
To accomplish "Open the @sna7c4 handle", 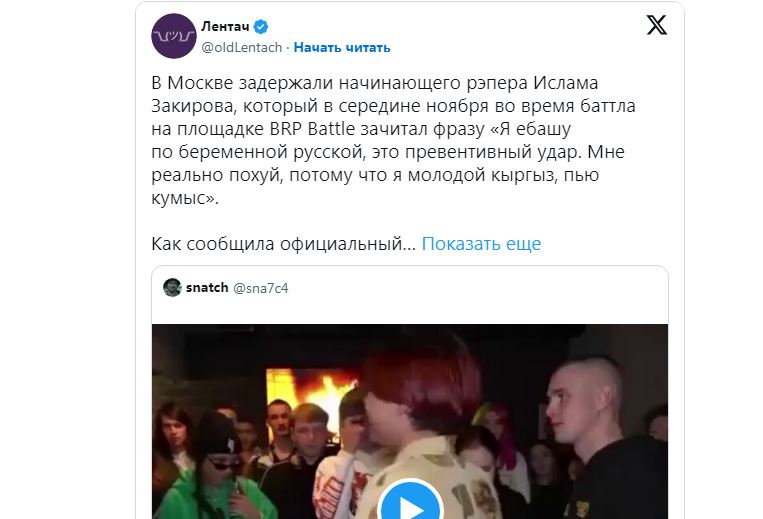I will tap(261, 288).
